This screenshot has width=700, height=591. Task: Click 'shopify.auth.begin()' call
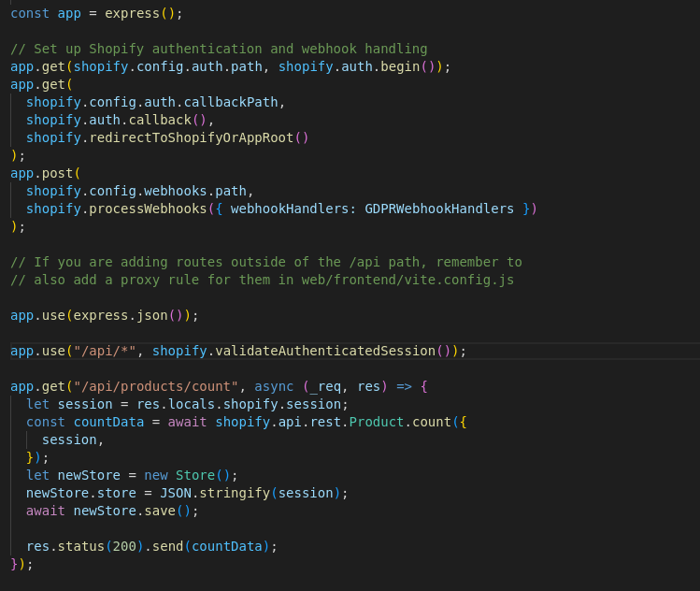click(x=360, y=66)
